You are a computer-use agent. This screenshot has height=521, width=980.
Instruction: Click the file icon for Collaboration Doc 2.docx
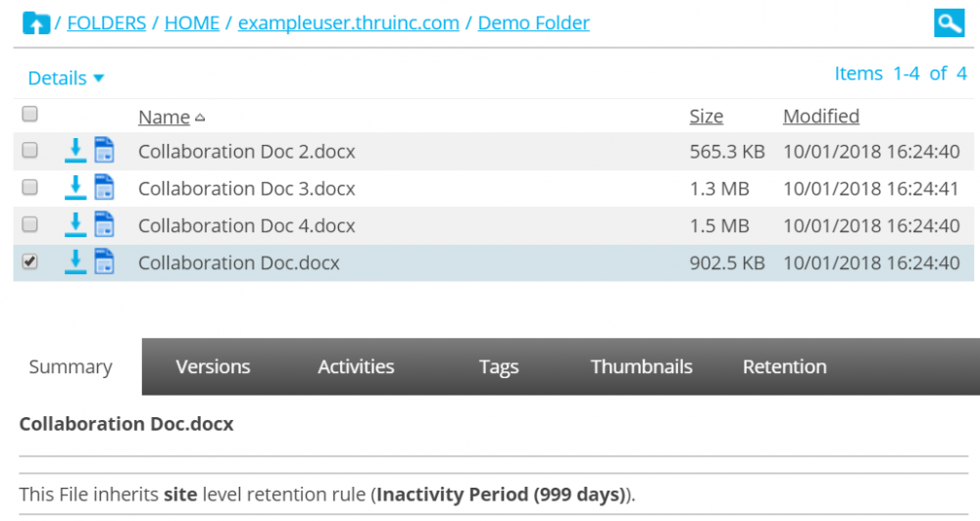(104, 151)
